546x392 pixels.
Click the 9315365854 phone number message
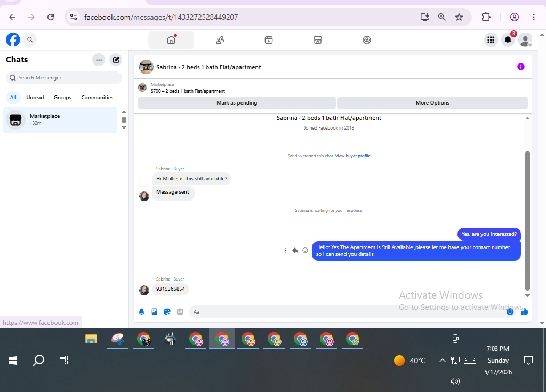[x=171, y=289]
